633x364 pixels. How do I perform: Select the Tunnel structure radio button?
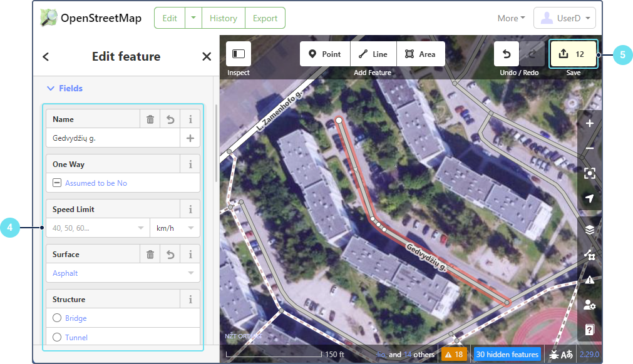coord(57,338)
